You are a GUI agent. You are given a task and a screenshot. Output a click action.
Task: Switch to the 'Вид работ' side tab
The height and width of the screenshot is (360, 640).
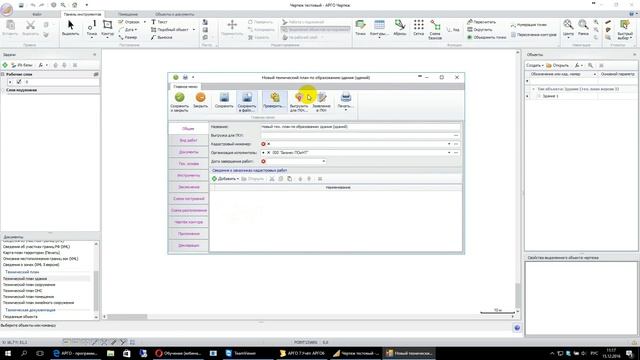coord(188,140)
